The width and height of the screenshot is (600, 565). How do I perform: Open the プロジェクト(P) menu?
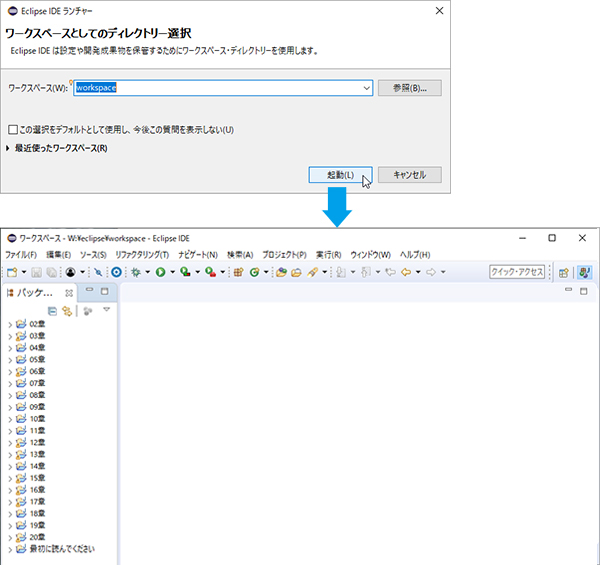pos(284,255)
